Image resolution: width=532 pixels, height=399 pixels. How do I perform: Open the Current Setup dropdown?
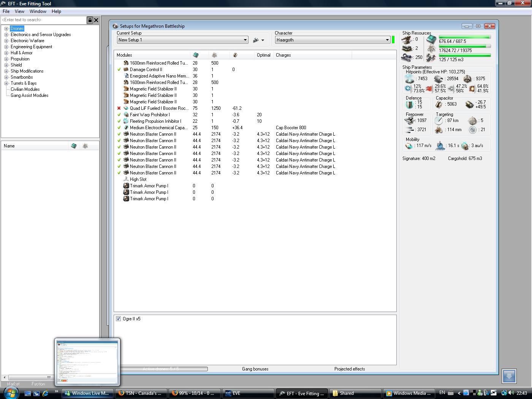tap(183, 40)
